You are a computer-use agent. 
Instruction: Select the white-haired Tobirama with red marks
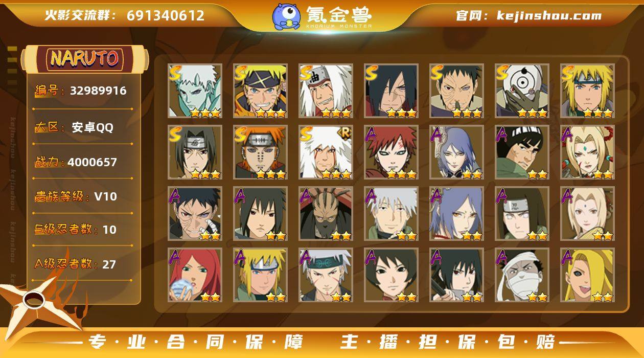coord(326,275)
